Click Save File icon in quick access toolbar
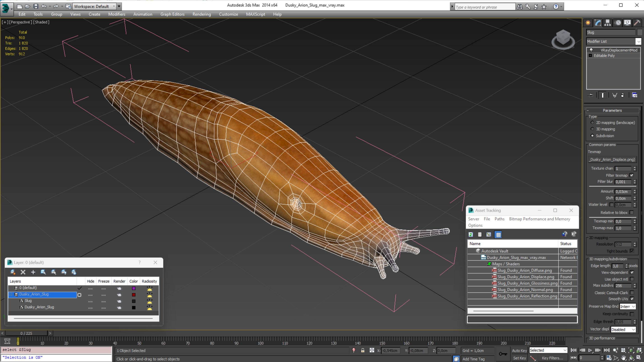The image size is (644, 362). [36, 6]
